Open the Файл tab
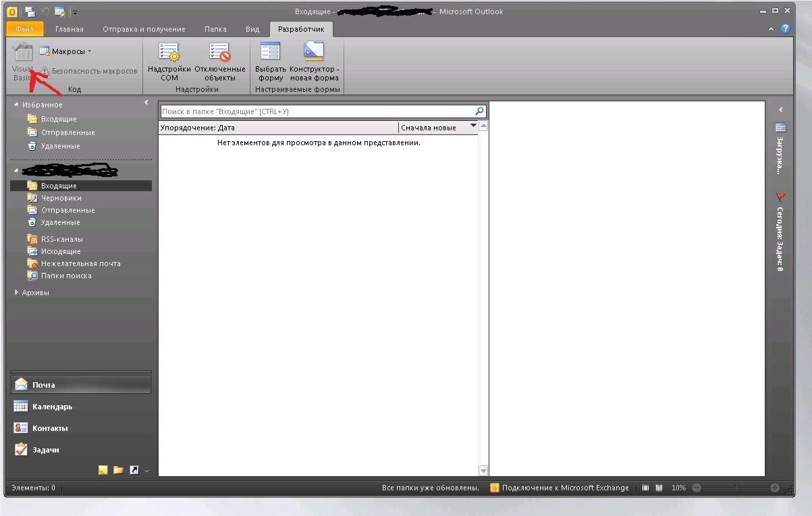 click(x=25, y=30)
